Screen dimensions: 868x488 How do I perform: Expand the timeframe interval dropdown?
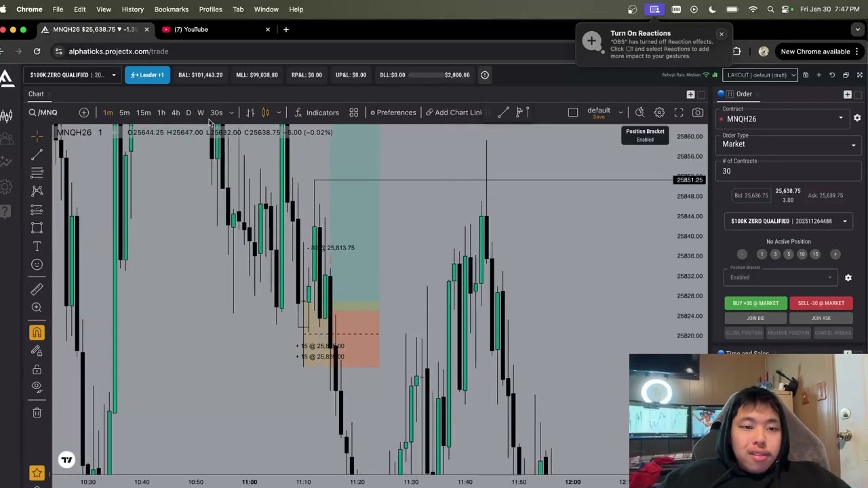[231, 113]
